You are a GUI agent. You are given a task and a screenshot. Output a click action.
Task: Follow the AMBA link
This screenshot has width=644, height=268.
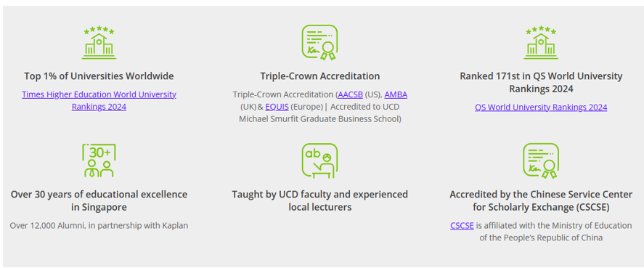pyautogui.click(x=396, y=95)
